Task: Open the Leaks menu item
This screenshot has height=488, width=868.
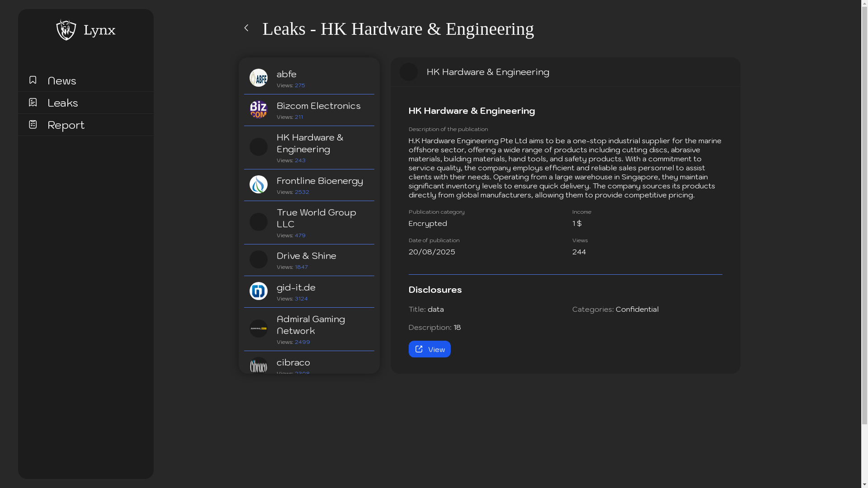Action: click(x=63, y=103)
